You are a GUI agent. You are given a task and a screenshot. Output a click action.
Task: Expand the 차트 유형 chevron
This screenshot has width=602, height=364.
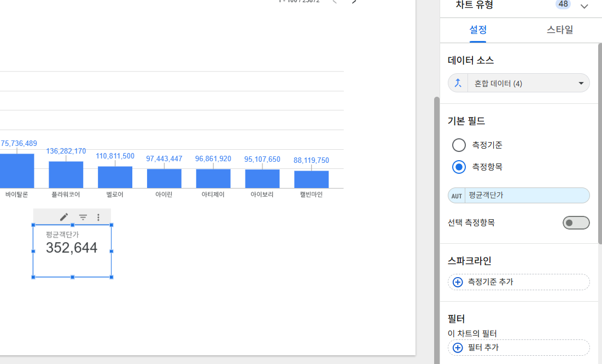click(585, 6)
